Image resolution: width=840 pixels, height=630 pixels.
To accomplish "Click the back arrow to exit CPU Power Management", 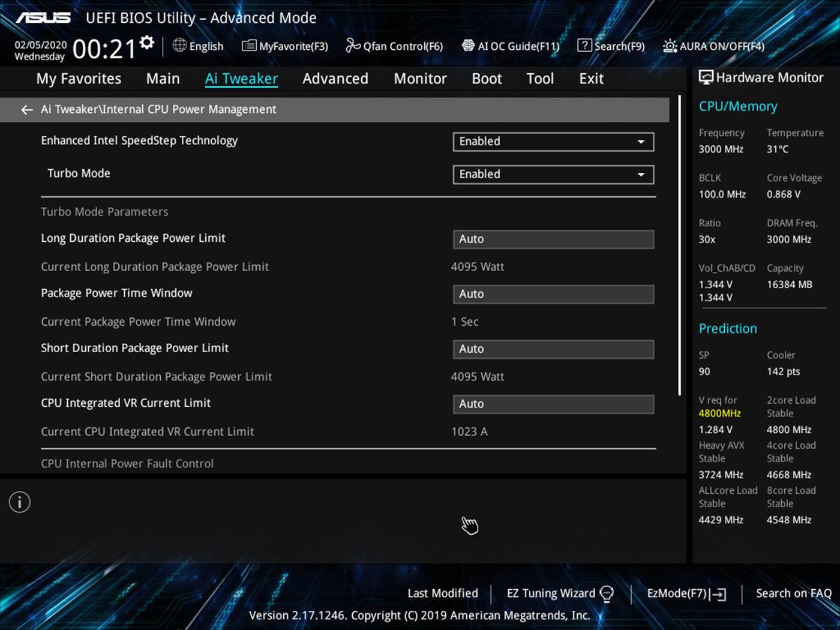I will (26, 109).
